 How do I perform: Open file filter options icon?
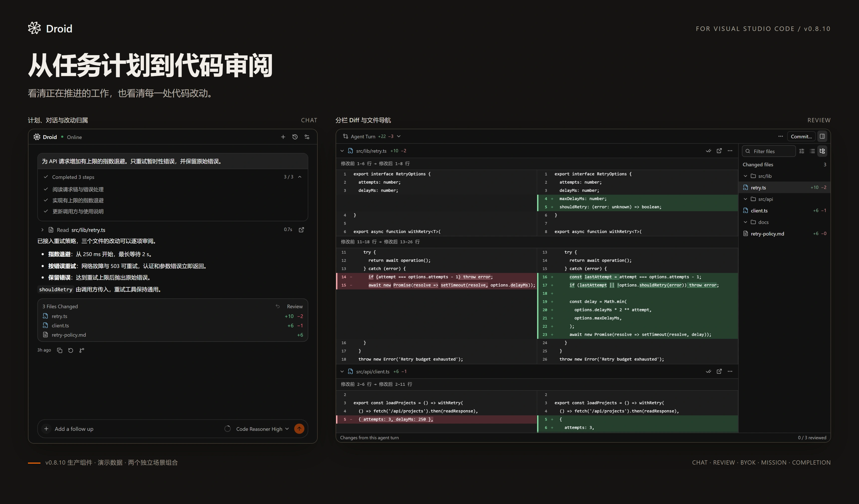802,151
